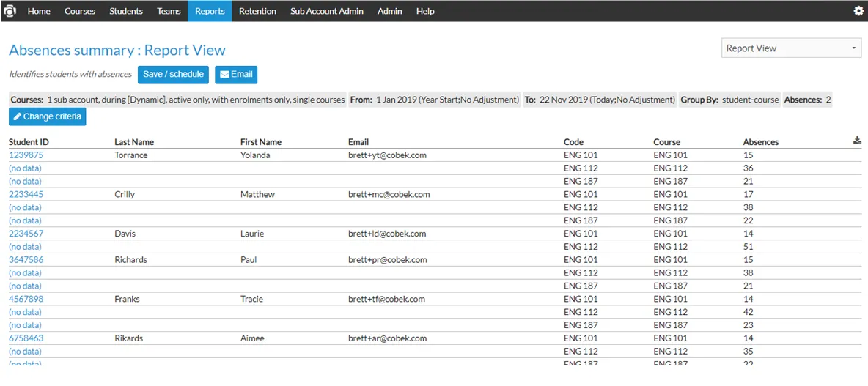Image resolution: width=868 pixels, height=386 pixels.
Task: Click the Group By: student-course criteria
Action: pyautogui.click(x=729, y=100)
